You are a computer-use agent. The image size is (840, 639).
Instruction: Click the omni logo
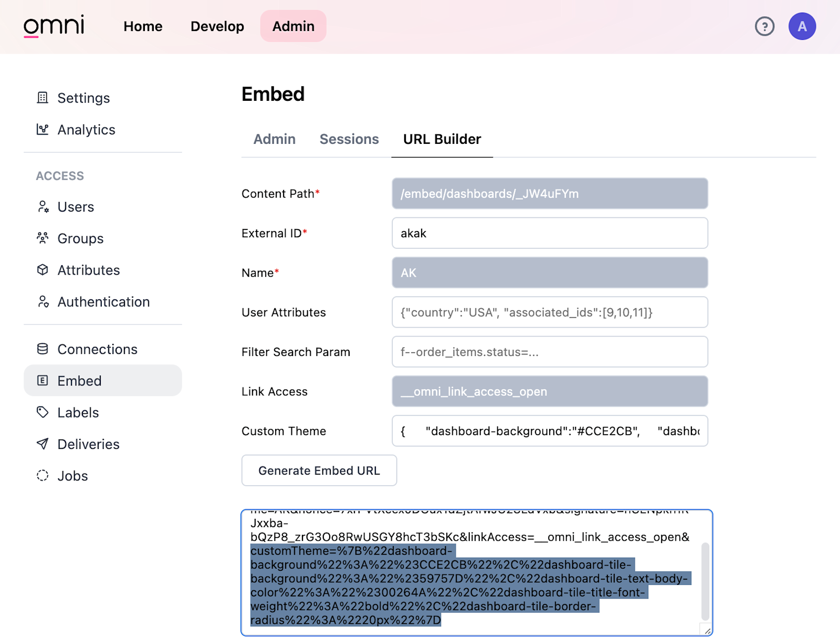55,26
